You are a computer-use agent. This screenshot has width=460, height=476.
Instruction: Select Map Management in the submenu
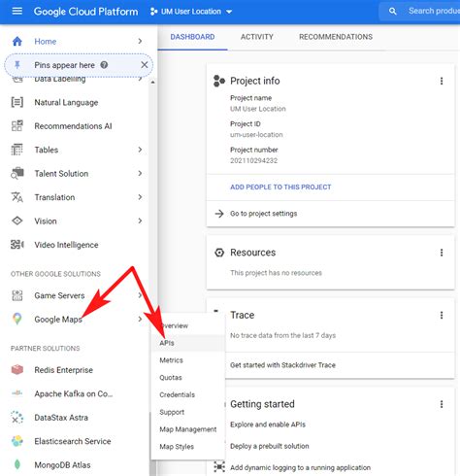(188, 429)
